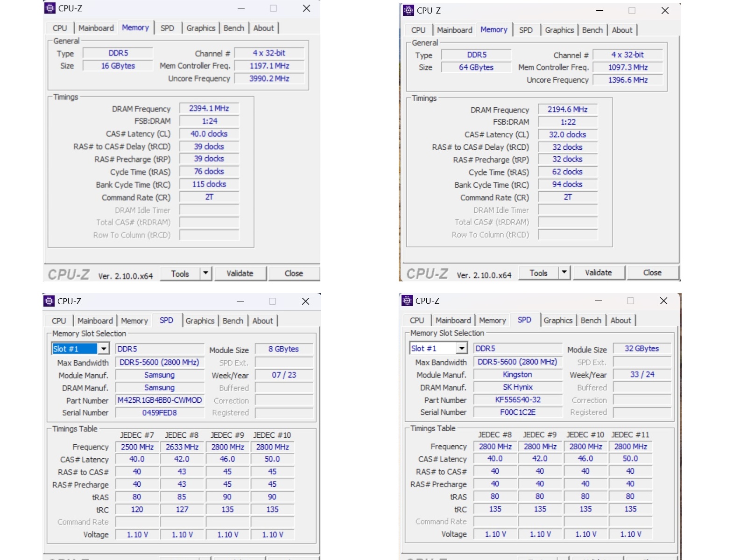Select Graphics tab in Kingston SPD window
747x560 pixels.
tap(558, 320)
